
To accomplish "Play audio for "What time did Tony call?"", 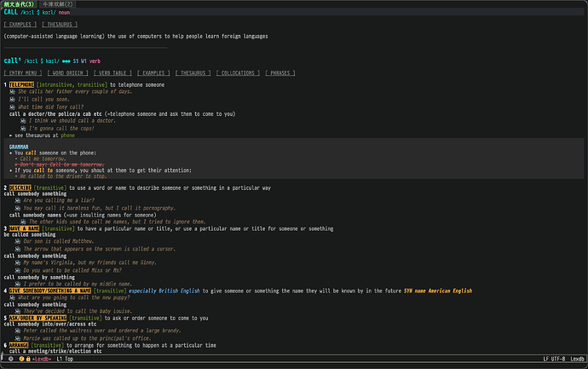I will (13, 107).
